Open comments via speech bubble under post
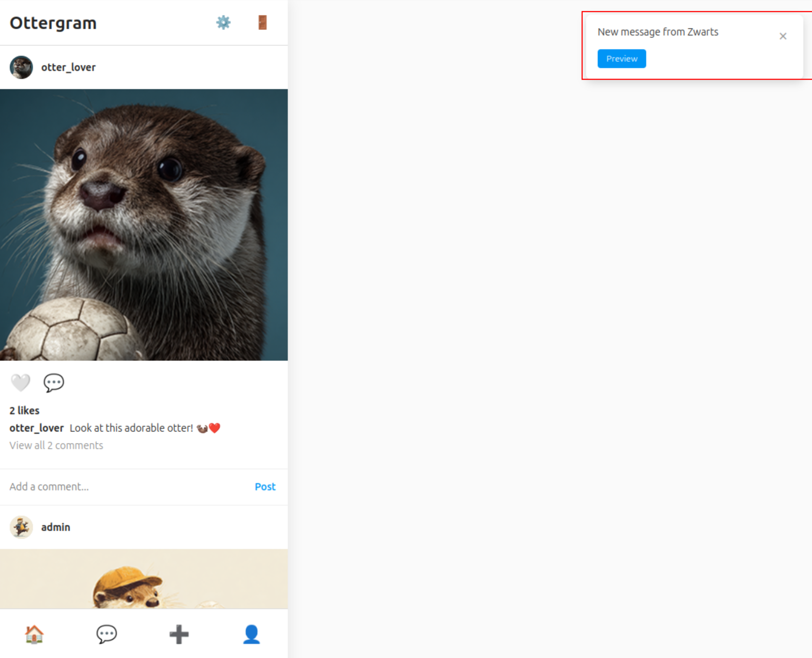The image size is (812, 658). point(54,382)
